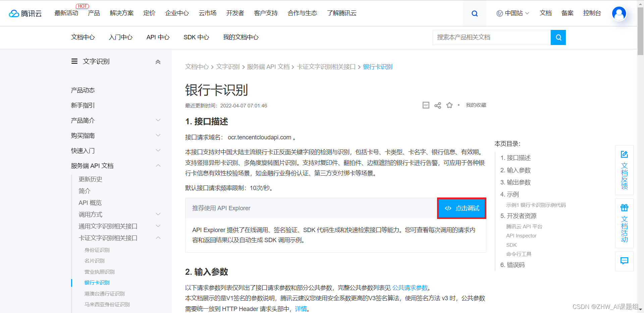Click the 文档活动 gift icon
This screenshot has width=644, height=313.
(x=624, y=208)
